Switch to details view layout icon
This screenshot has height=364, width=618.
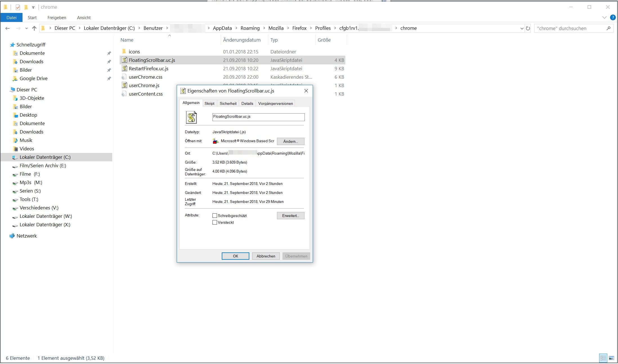tap(603, 358)
